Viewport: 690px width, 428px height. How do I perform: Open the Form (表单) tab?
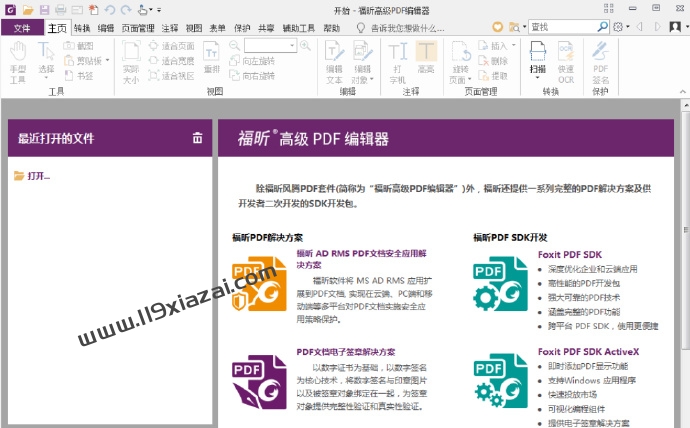coord(217,28)
